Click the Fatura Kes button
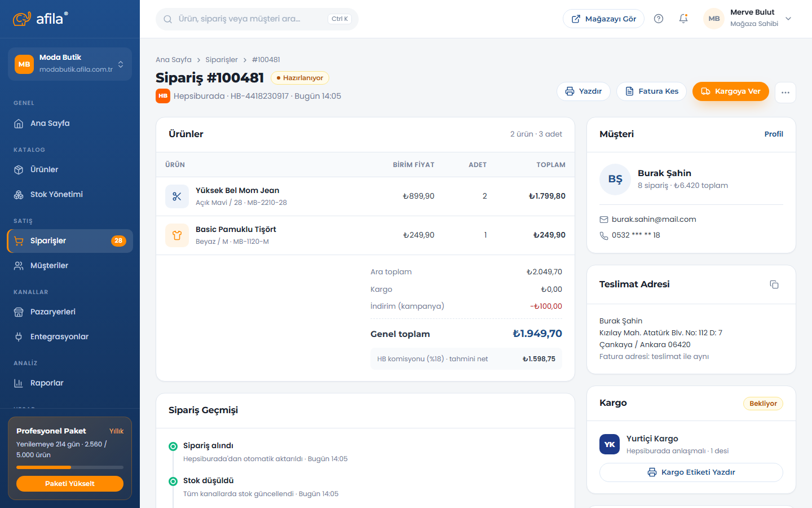The width and height of the screenshot is (812, 508). pos(651,91)
